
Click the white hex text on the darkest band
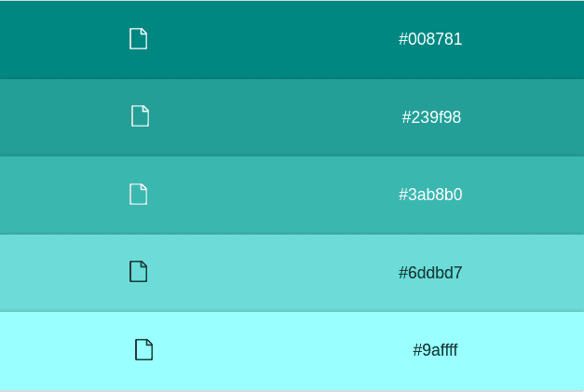point(430,39)
